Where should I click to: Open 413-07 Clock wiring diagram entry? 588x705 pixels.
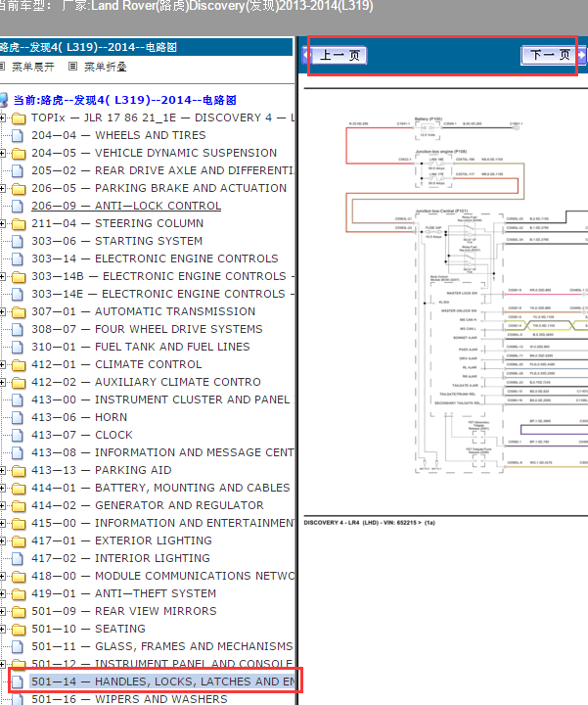[81, 435]
